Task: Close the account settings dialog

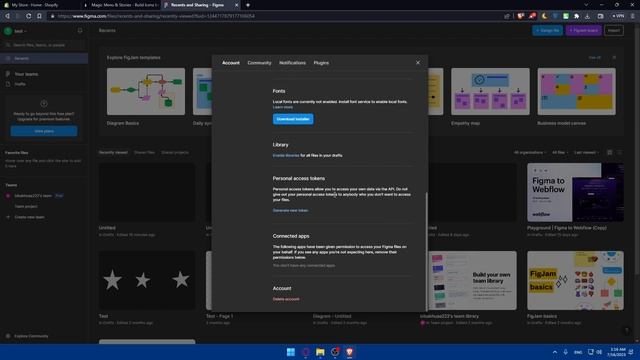Action: pos(418,63)
